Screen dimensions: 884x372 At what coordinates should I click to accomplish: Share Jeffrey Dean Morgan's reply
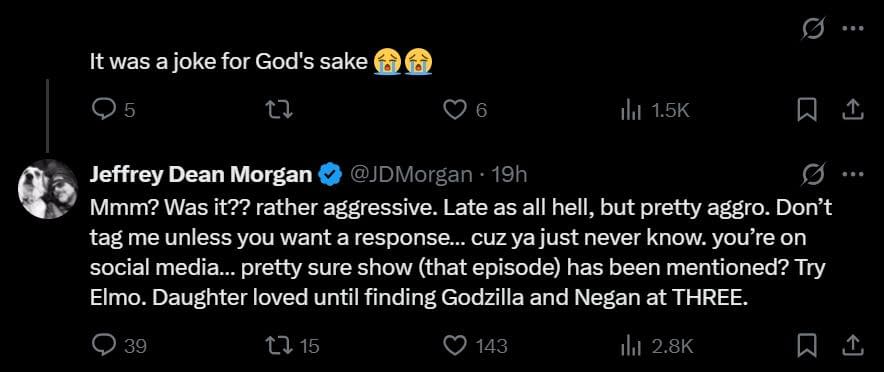852,345
